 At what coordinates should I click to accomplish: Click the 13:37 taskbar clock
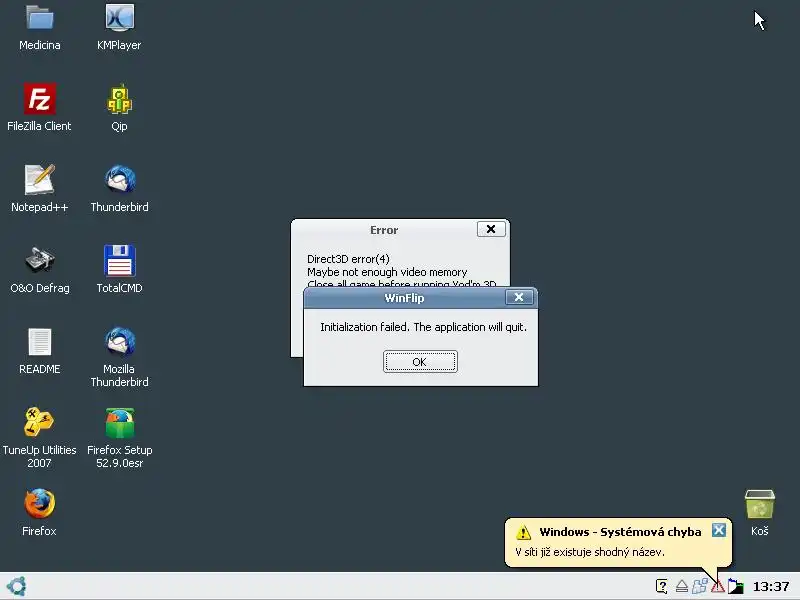point(771,587)
